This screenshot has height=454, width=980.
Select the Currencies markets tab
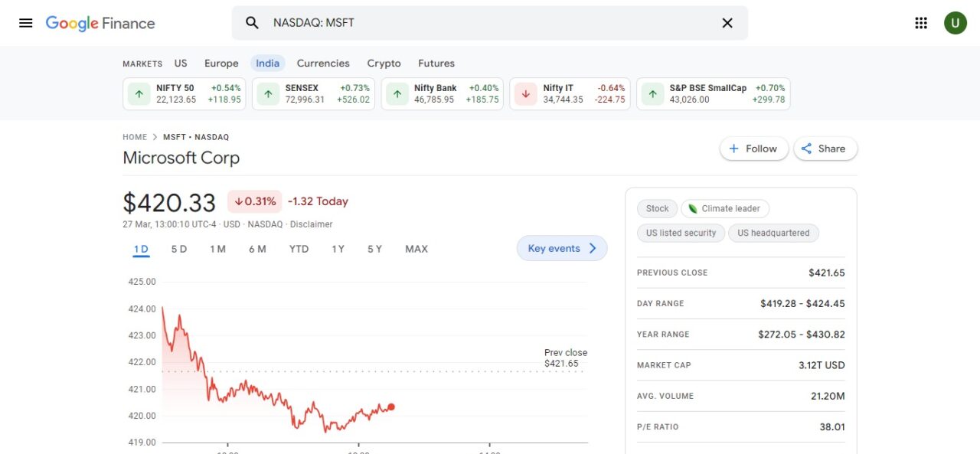pyautogui.click(x=323, y=64)
